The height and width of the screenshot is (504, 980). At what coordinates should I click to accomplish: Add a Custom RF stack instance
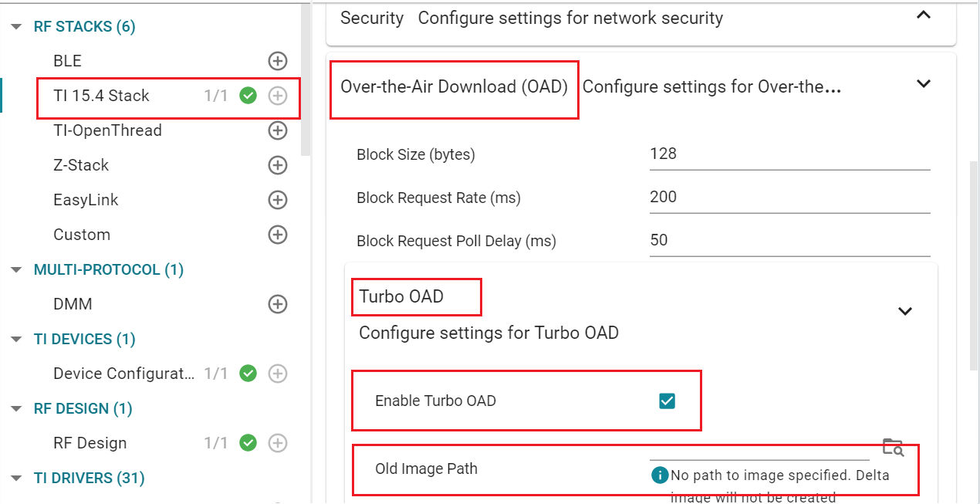tap(277, 235)
